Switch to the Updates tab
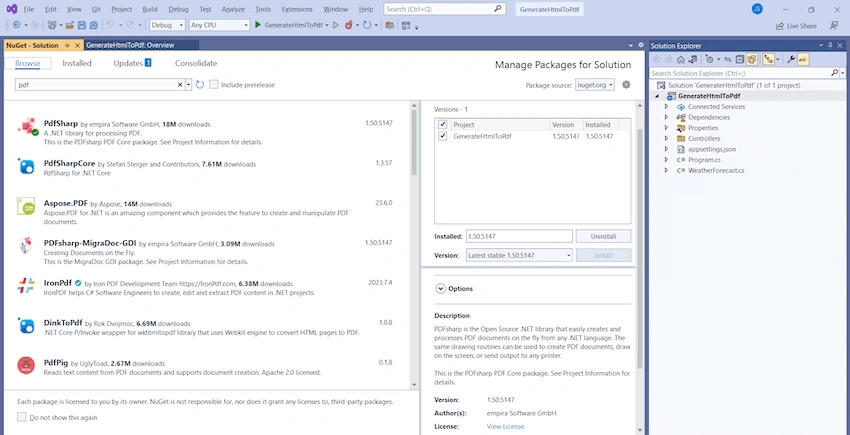The height and width of the screenshot is (435, 850). tap(132, 63)
